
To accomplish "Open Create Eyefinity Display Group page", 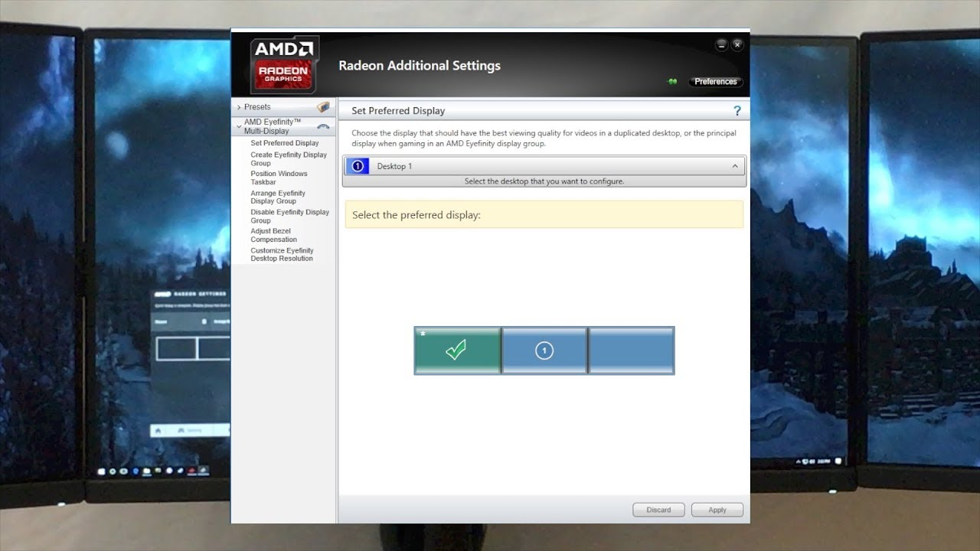I will (288, 158).
